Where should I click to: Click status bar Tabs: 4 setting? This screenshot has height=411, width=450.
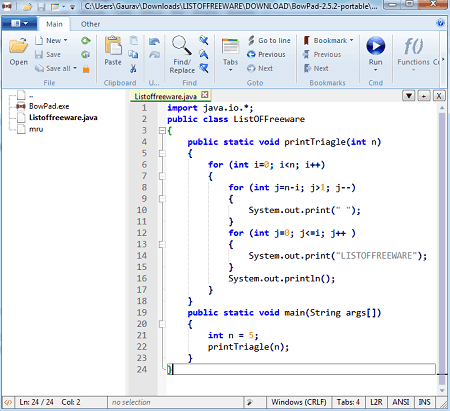tap(348, 402)
